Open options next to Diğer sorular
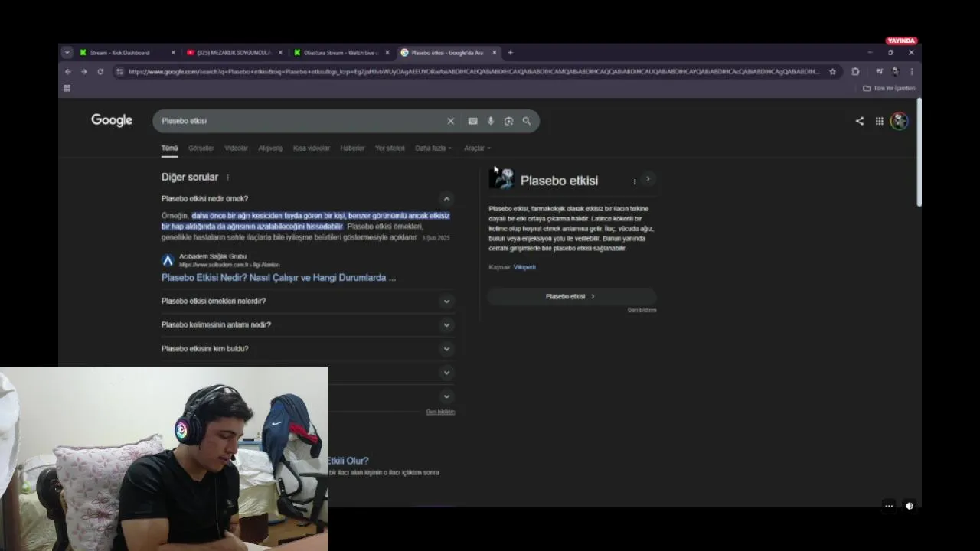Viewport: 980px width, 551px height. [227, 178]
